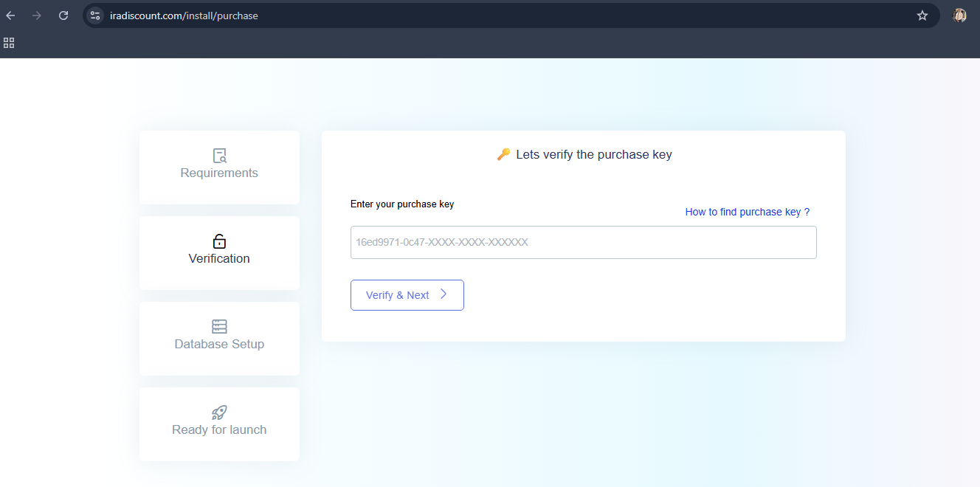980x487 pixels.
Task: Reload the current page
Action: click(x=63, y=15)
